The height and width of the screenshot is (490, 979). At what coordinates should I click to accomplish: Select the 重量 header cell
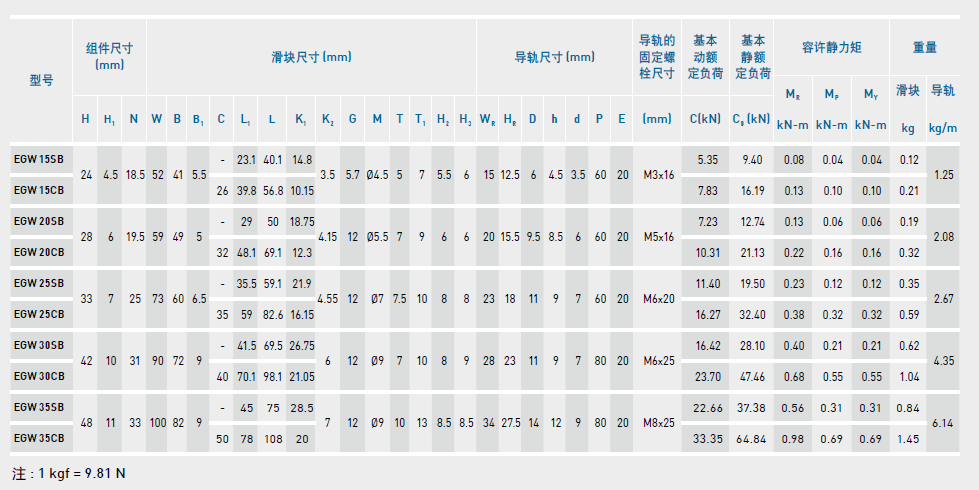tap(925, 47)
